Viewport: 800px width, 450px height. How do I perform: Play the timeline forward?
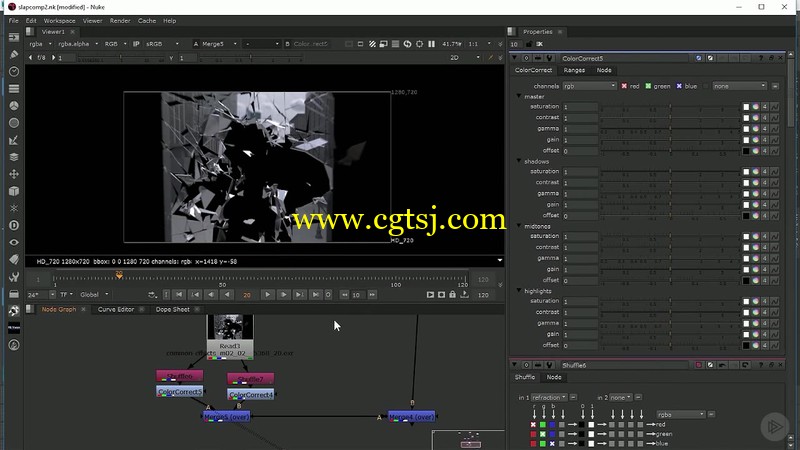coord(267,294)
